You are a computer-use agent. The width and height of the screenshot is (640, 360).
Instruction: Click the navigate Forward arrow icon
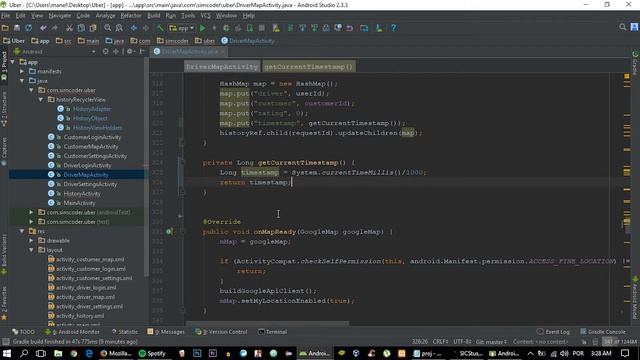[x=146, y=28]
